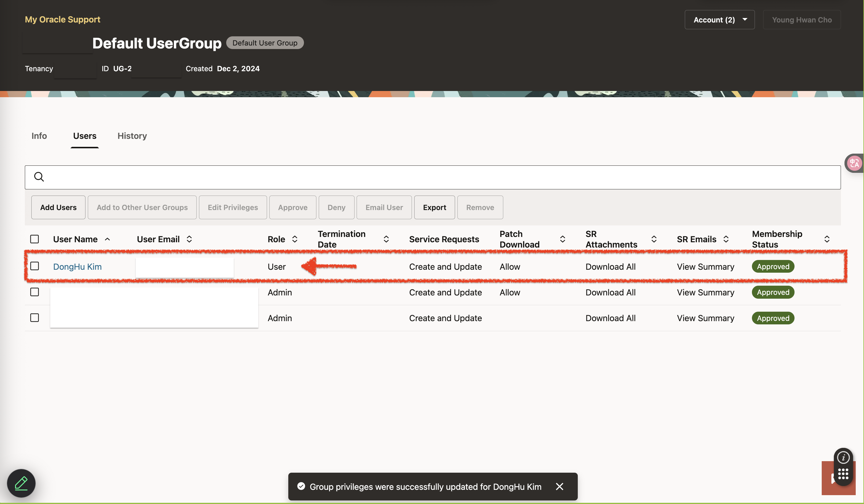Sort by Patch Download column
864x504 pixels.
click(562, 239)
